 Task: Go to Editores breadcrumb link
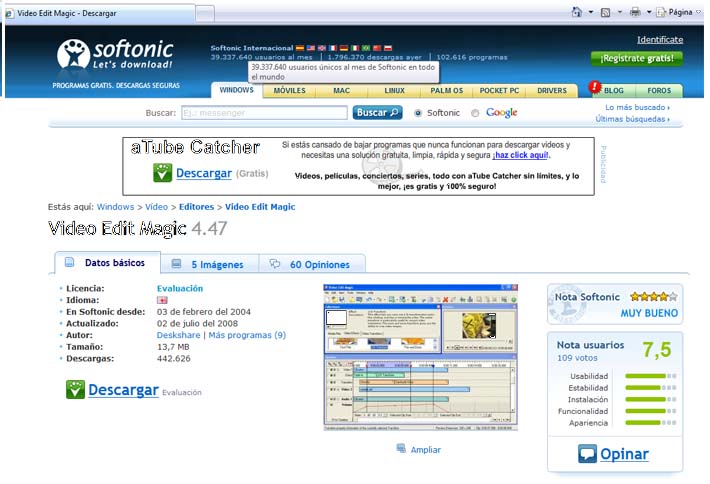click(196, 207)
